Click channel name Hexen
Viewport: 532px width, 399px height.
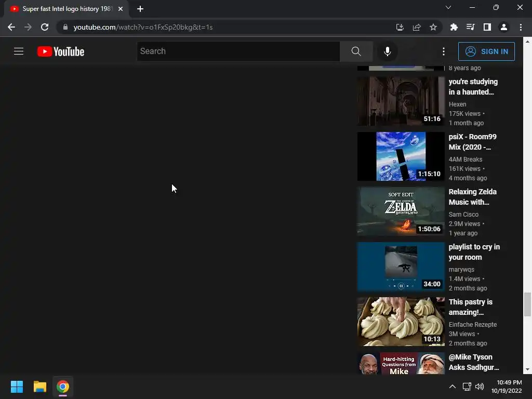click(x=457, y=104)
